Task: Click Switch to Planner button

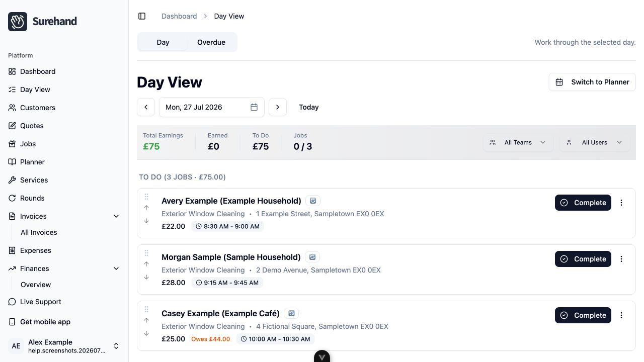Action: [592, 82]
